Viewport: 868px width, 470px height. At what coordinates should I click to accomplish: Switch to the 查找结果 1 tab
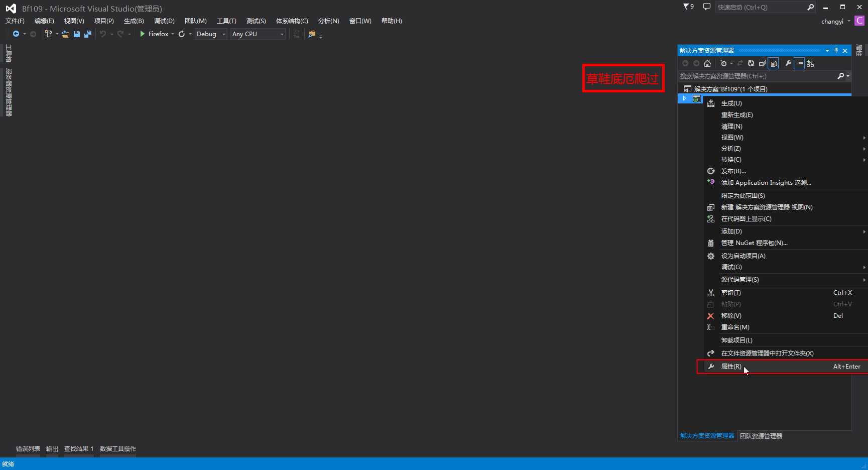click(x=79, y=449)
